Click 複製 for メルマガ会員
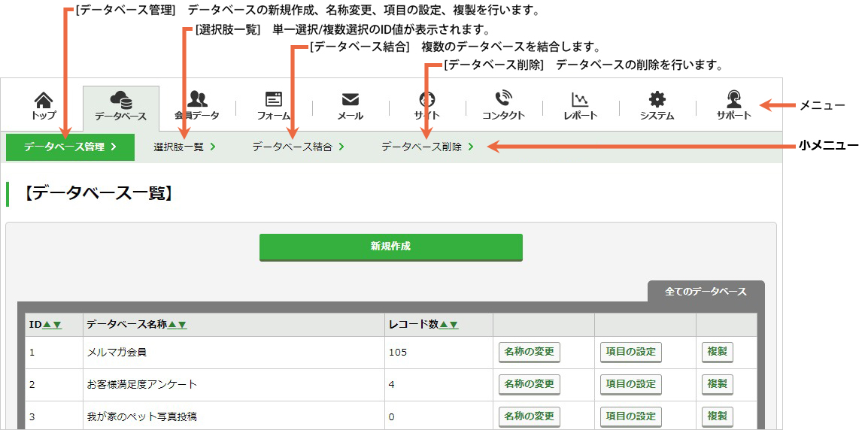This screenshot has width=868, height=430. tap(718, 352)
